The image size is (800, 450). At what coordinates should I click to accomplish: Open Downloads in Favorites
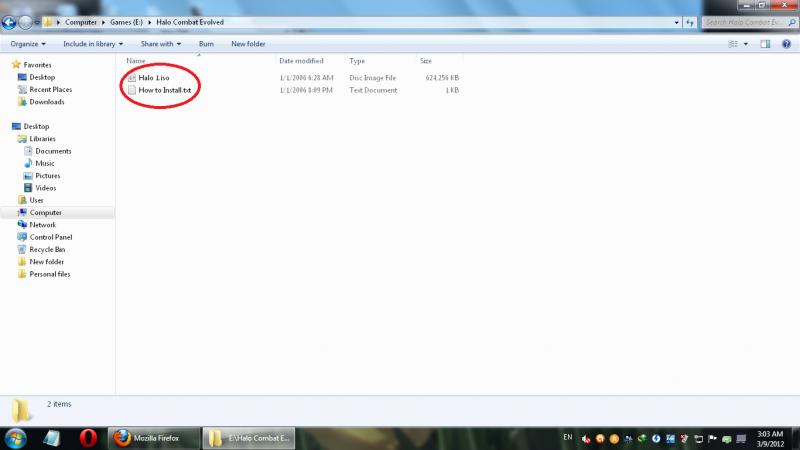pos(46,102)
